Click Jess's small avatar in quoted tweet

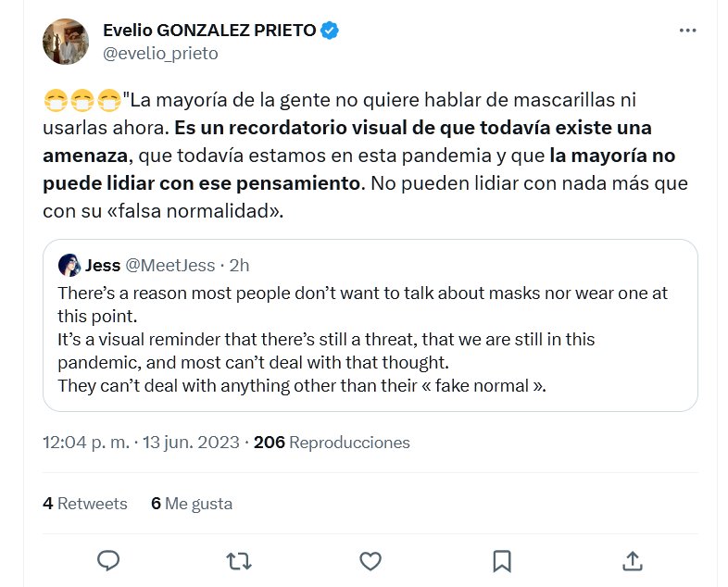[69, 266]
